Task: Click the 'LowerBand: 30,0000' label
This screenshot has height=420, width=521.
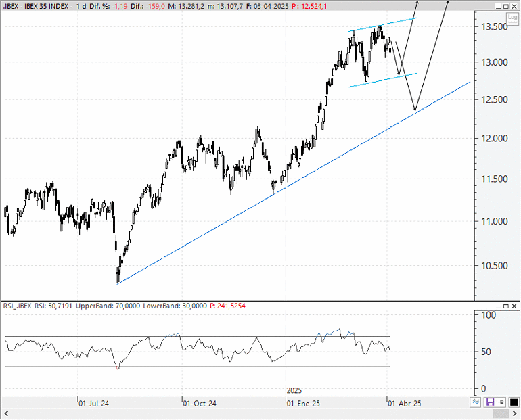Action: pos(175,306)
